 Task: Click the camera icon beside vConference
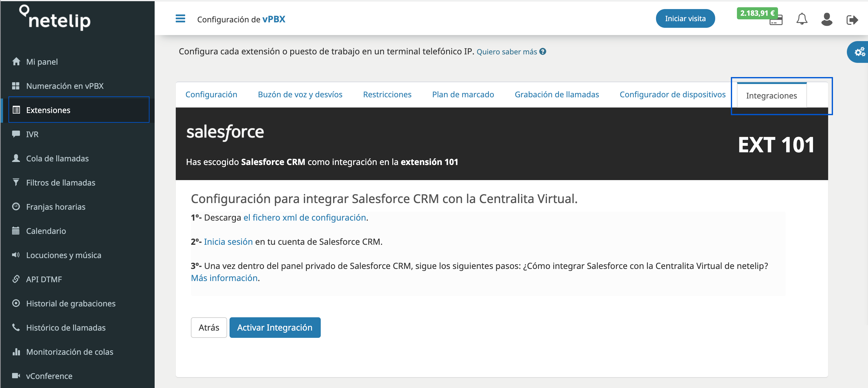coord(16,376)
